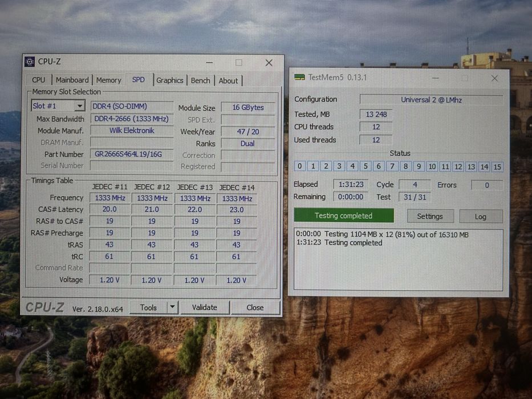This screenshot has height=399, width=532.
Task: Open the Tools dropdown arrow in CPU-Z
Action: click(x=172, y=307)
